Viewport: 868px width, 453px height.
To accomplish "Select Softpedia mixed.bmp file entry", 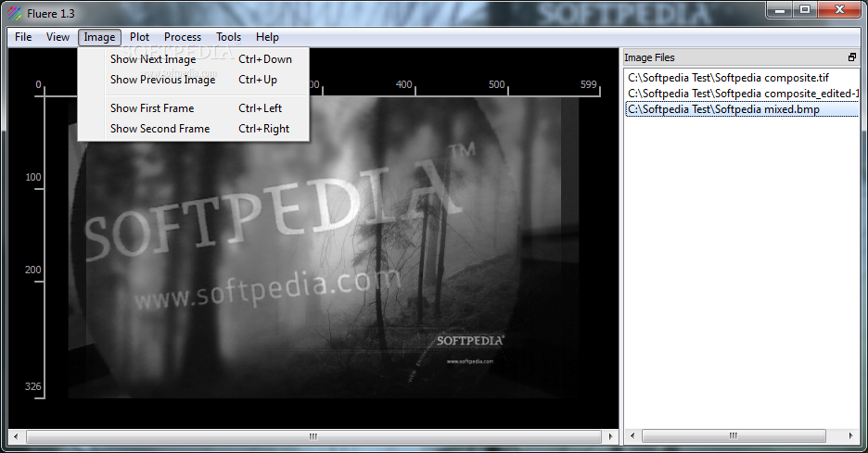I will pyautogui.click(x=742, y=109).
